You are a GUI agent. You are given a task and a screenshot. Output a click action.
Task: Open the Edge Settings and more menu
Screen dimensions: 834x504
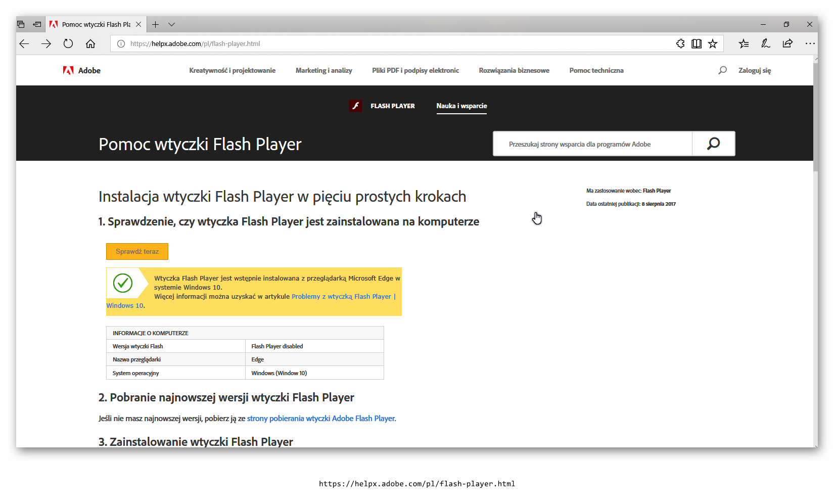point(810,43)
